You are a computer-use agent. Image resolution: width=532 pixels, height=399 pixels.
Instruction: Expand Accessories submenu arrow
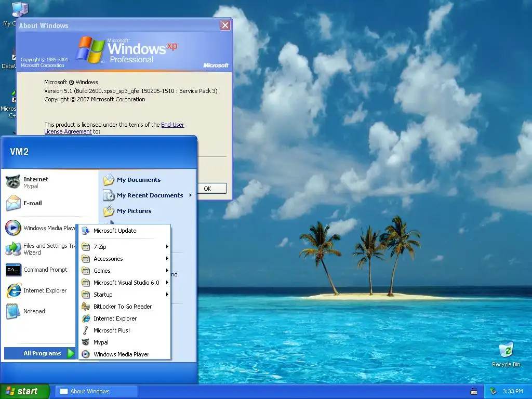click(167, 259)
